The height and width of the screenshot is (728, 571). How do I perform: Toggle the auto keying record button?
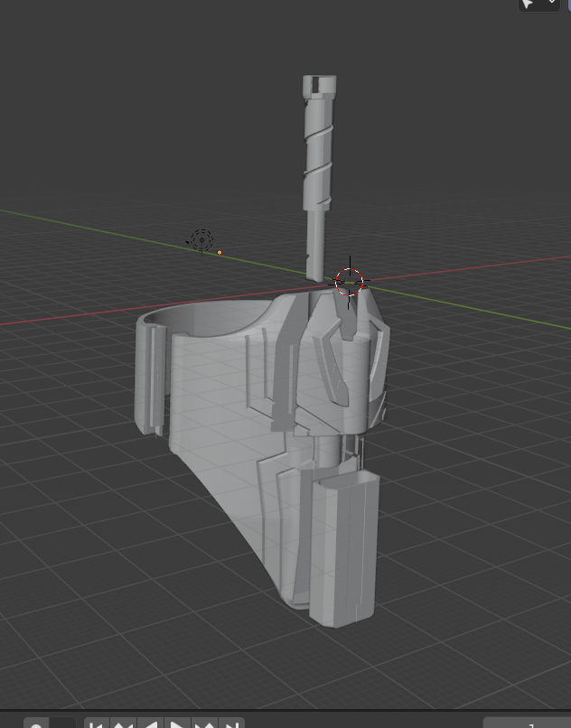tap(36, 724)
